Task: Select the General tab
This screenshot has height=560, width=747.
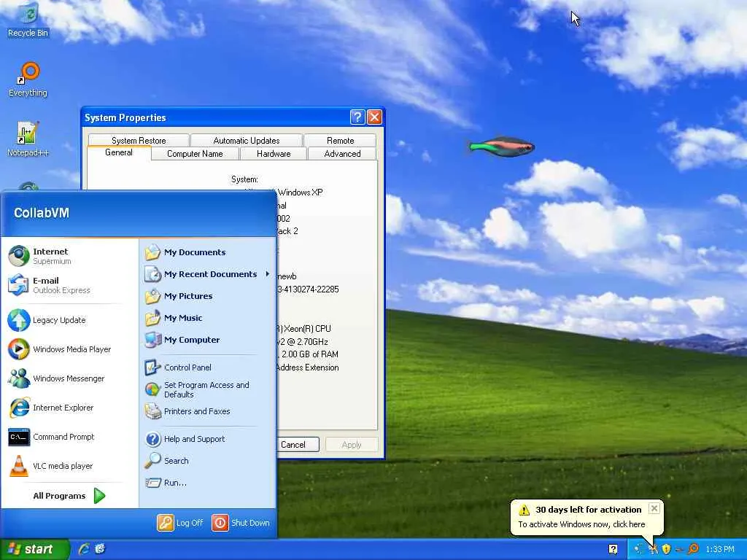Action: (x=119, y=152)
